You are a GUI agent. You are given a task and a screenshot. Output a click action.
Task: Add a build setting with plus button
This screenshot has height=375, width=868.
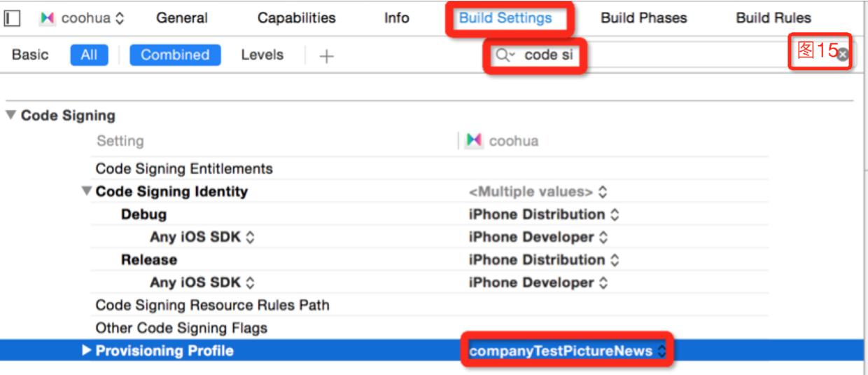tap(326, 56)
